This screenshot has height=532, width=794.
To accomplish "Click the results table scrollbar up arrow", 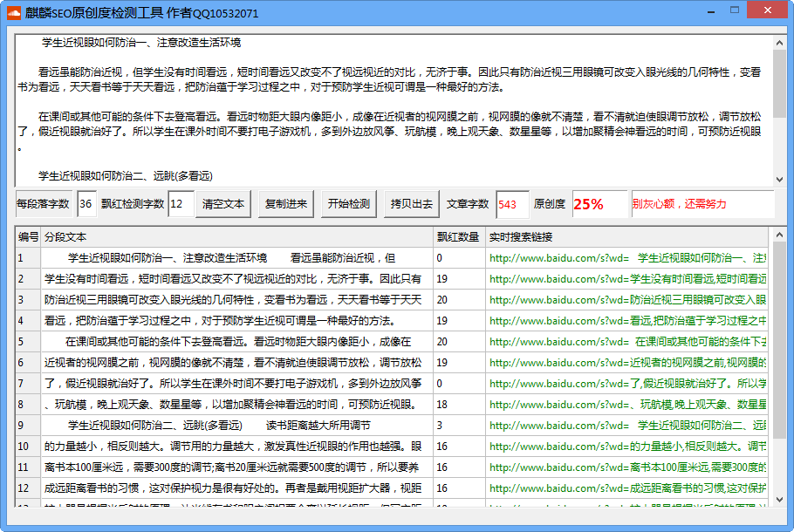I will coord(779,235).
